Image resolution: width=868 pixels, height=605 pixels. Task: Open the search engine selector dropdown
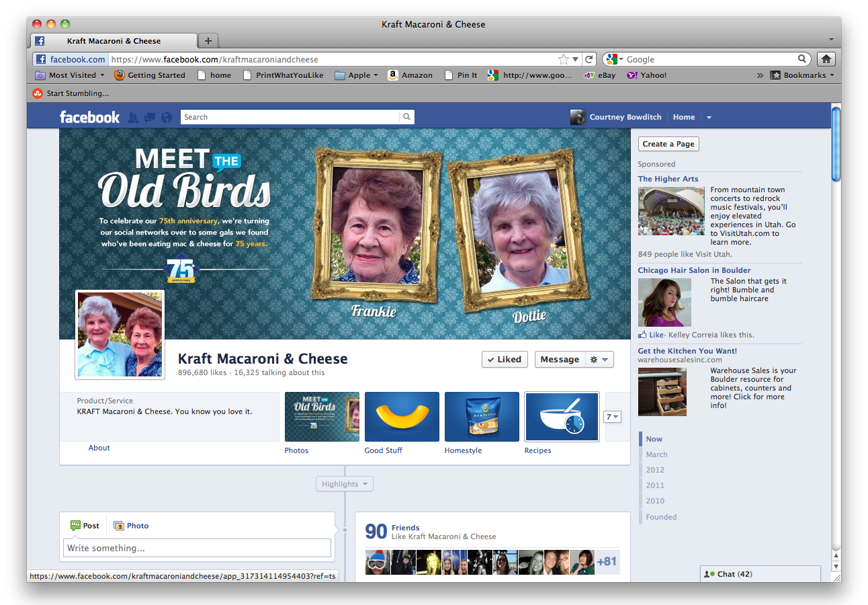[x=615, y=59]
